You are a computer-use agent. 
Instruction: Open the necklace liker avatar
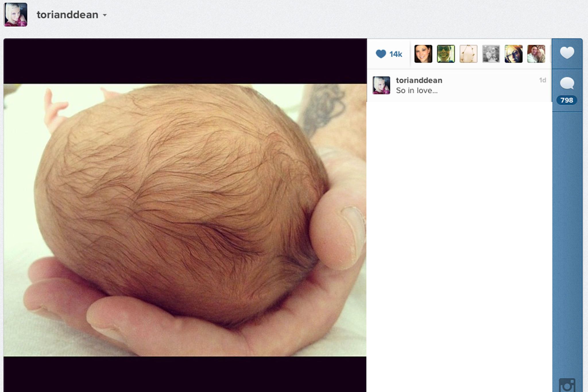pyautogui.click(x=469, y=54)
